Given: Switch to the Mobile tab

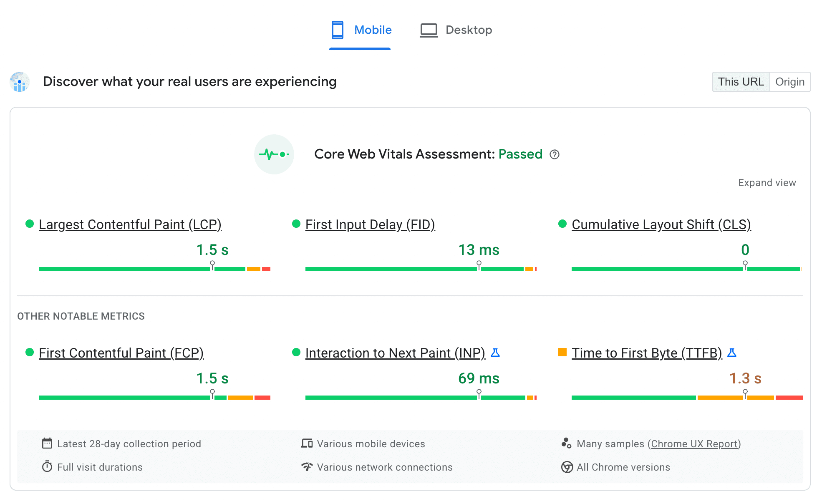Looking at the screenshot, I should [x=360, y=28].
